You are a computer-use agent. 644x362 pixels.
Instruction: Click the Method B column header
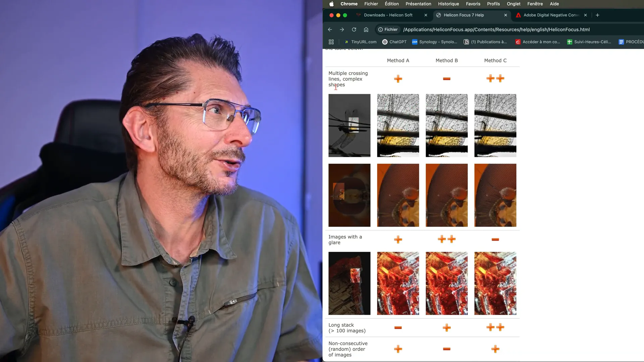coord(446,61)
